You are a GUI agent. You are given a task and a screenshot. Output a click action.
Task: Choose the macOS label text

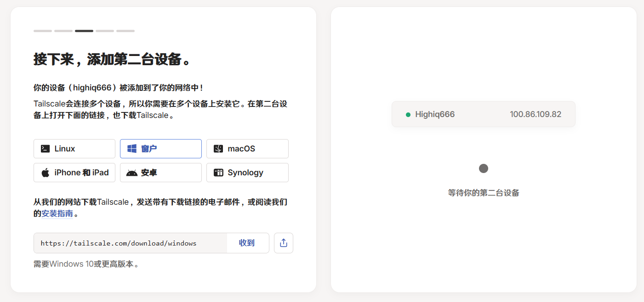[x=241, y=149]
